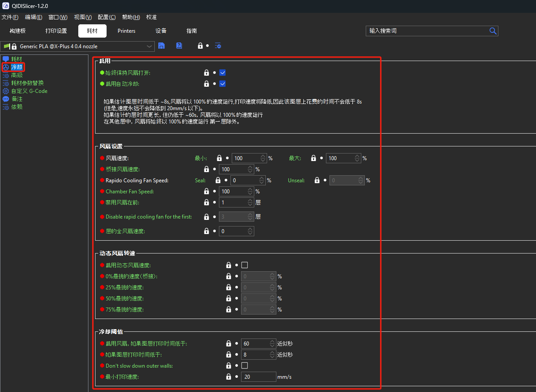
Task: Click lock icon for 最小打印速度
Action: (x=228, y=377)
